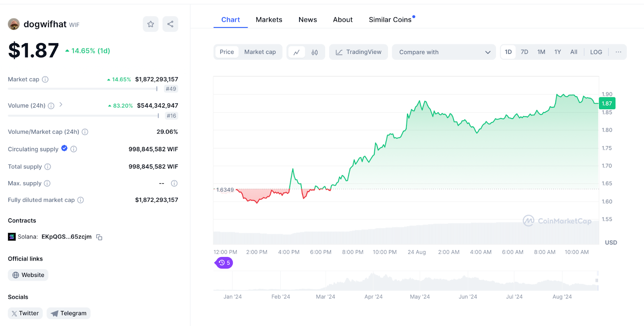Select the 1M time range
Screen dimensions: 644x326
click(541, 52)
